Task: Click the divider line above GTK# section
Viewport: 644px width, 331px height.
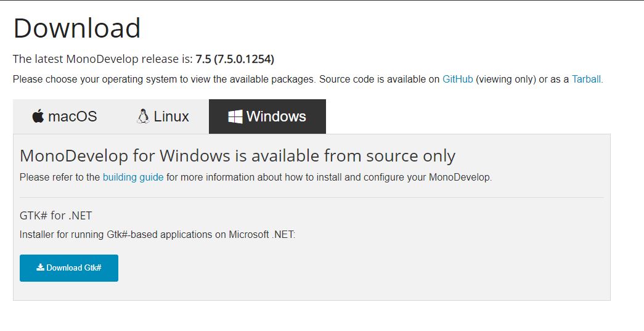Action: point(311,197)
